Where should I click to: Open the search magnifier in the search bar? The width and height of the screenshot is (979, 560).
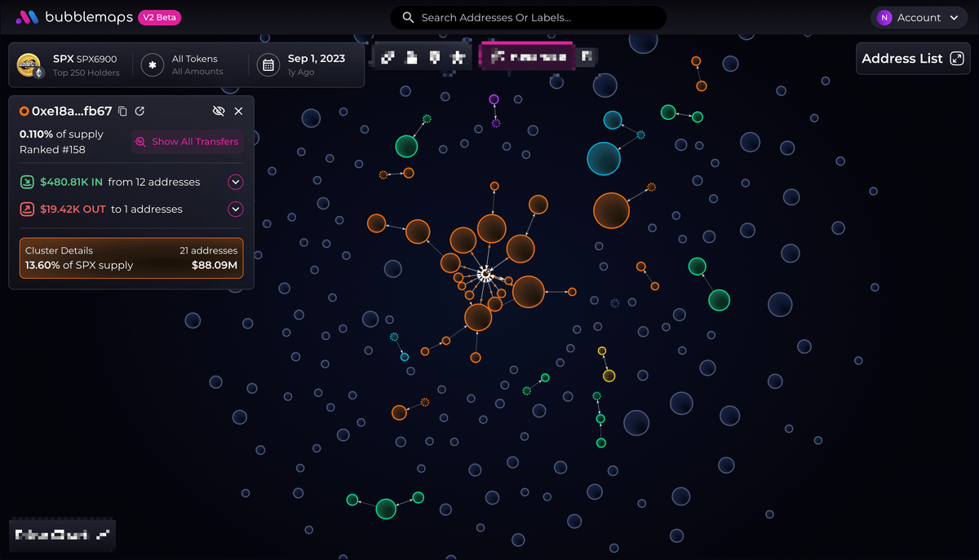[408, 17]
